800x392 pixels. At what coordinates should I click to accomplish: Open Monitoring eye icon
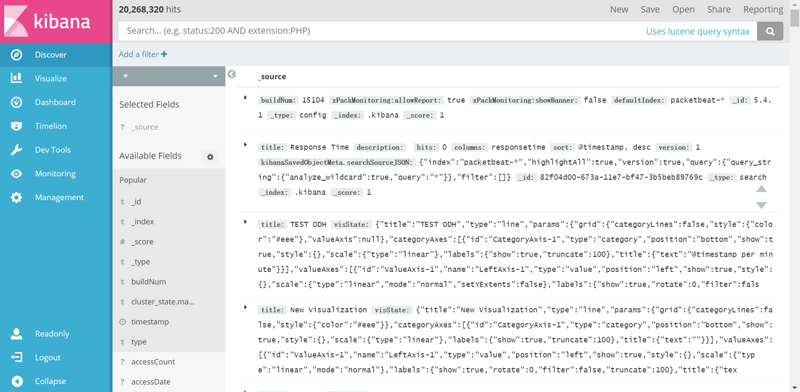[x=16, y=174]
